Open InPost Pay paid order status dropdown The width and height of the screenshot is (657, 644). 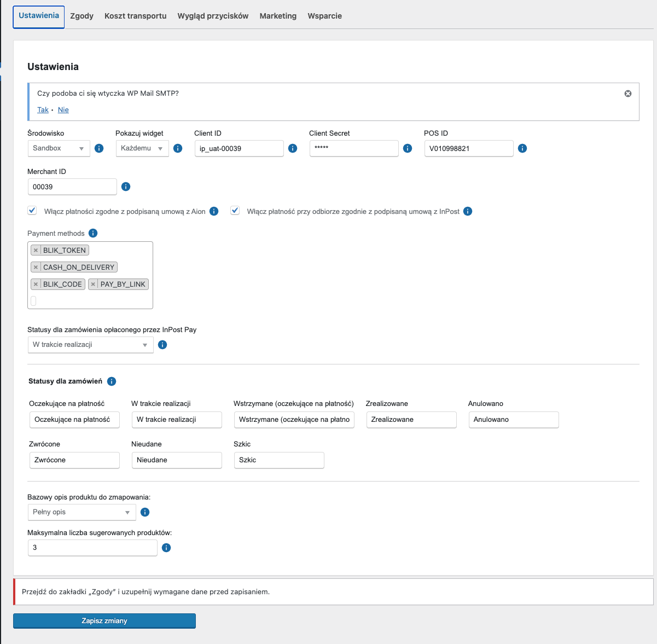pyautogui.click(x=90, y=345)
